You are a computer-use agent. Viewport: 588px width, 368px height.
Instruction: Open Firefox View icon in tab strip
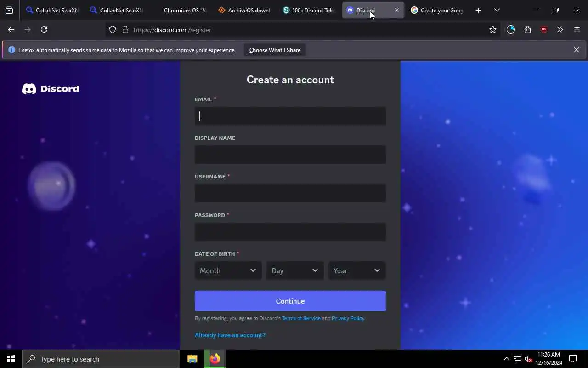click(9, 10)
